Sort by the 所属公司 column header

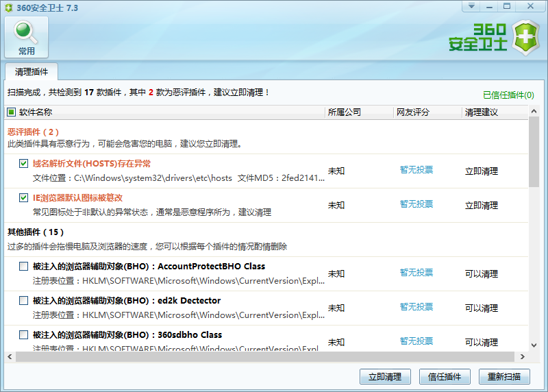[x=344, y=112]
